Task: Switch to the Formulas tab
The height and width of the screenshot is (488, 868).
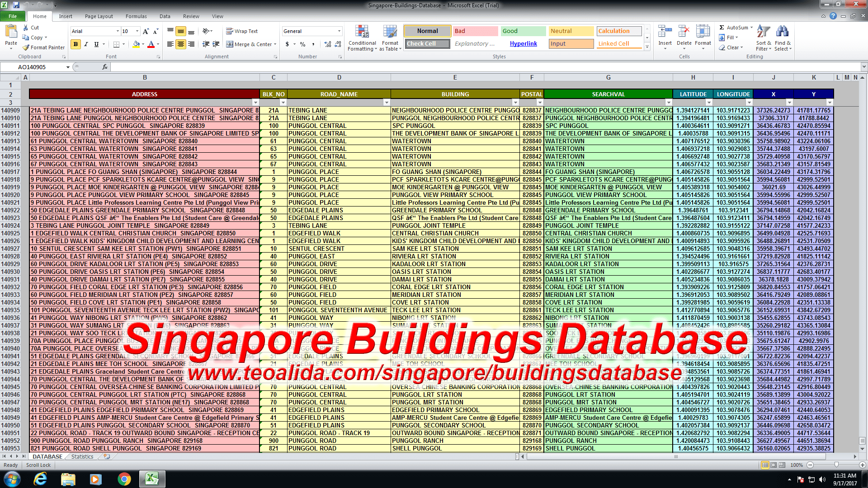Action: click(136, 16)
